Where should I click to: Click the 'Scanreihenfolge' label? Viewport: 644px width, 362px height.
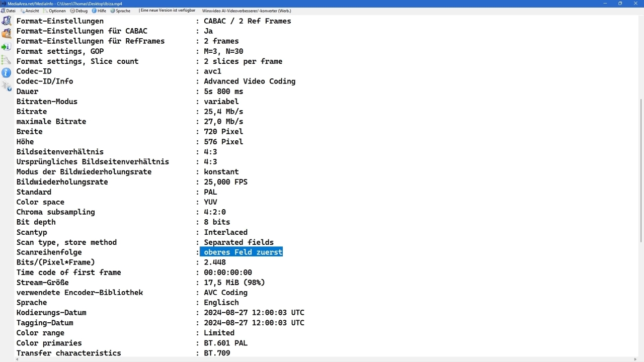pyautogui.click(x=49, y=252)
